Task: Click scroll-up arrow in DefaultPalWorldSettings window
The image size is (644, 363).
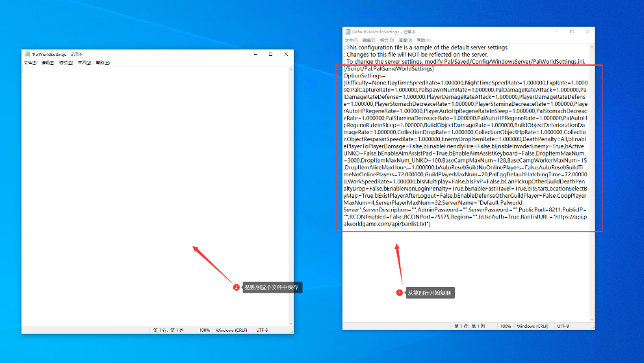Action: coord(592,47)
